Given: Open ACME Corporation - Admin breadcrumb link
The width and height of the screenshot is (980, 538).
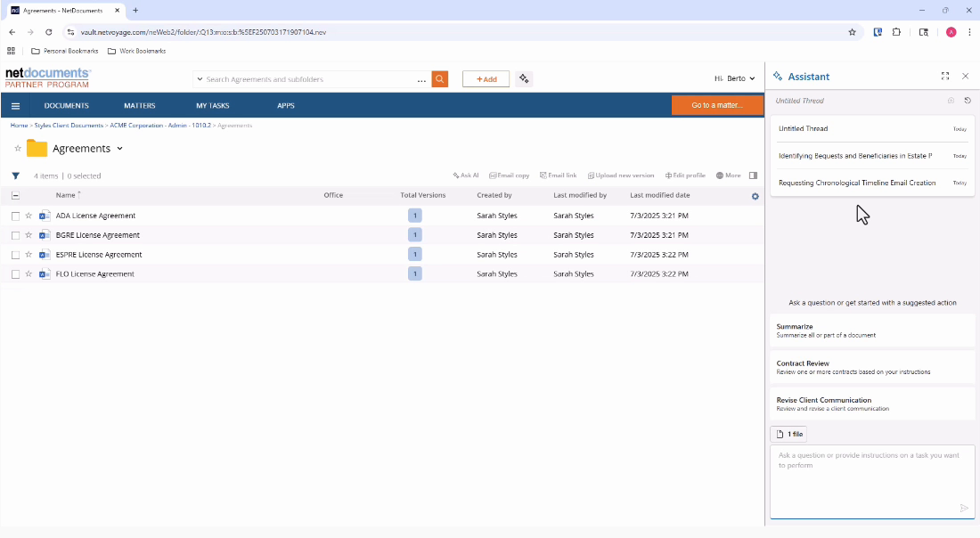Looking at the screenshot, I should 160,126.
